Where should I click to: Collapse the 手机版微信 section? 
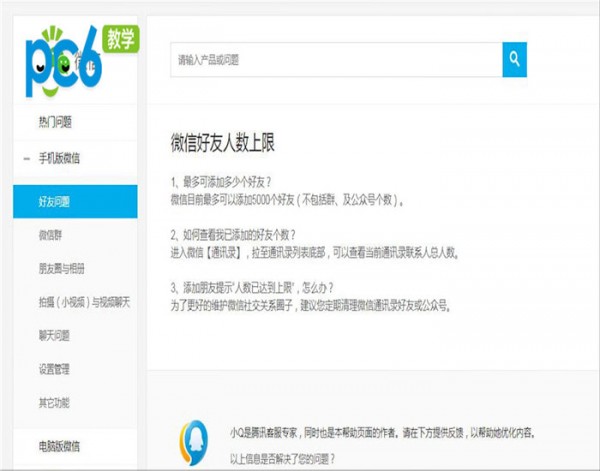coord(26,158)
